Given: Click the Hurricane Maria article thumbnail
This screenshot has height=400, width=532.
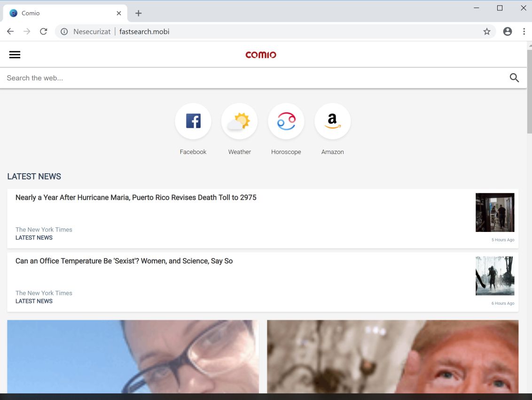Looking at the screenshot, I should [x=494, y=212].
